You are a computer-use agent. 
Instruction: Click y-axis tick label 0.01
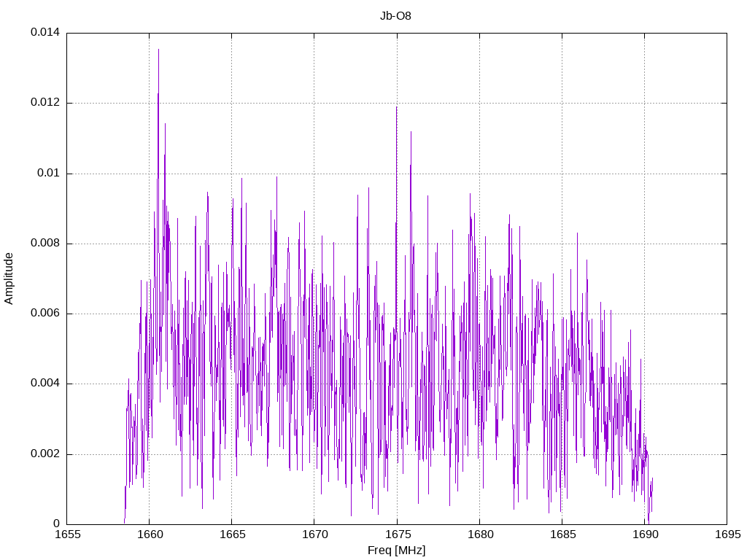coord(49,173)
